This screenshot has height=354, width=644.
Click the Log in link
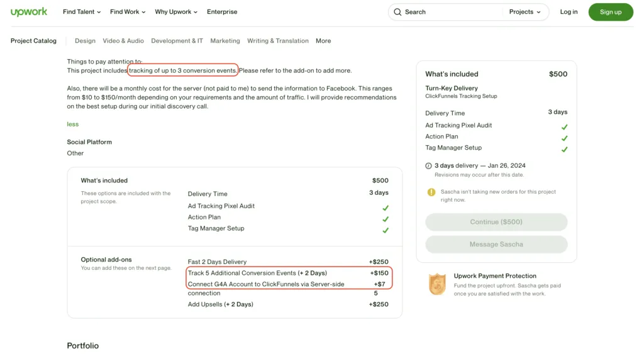tap(569, 12)
